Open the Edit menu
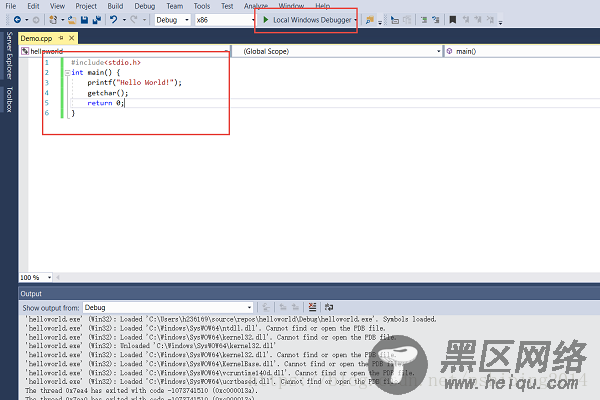The height and width of the screenshot is (400, 600). pyautogui.click(x=33, y=6)
